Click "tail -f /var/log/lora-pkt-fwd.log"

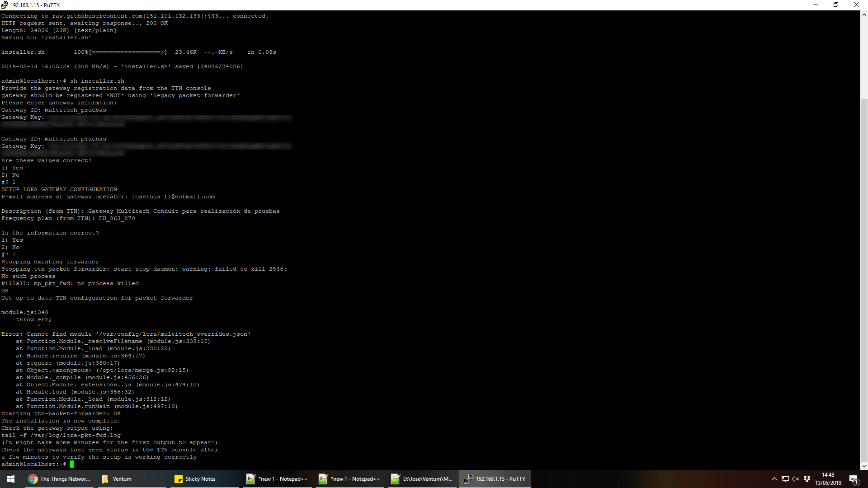[61, 435]
